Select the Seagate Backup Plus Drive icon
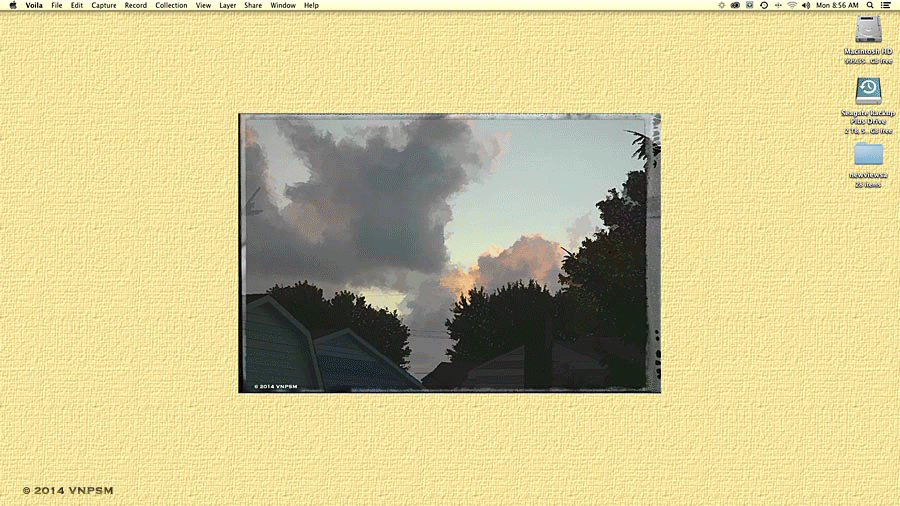900x506 pixels. pos(868,91)
